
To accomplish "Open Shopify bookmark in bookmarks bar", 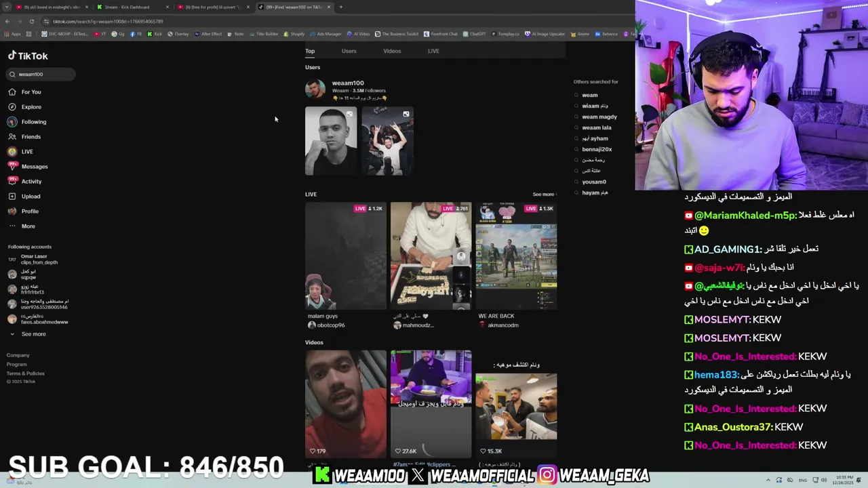I will pyautogui.click(x=294, y=34).
